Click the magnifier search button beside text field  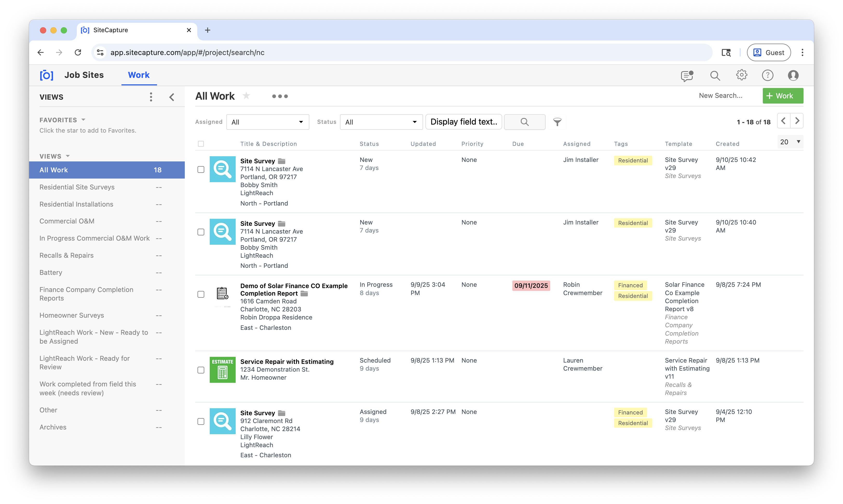click(x=525, y=122)
